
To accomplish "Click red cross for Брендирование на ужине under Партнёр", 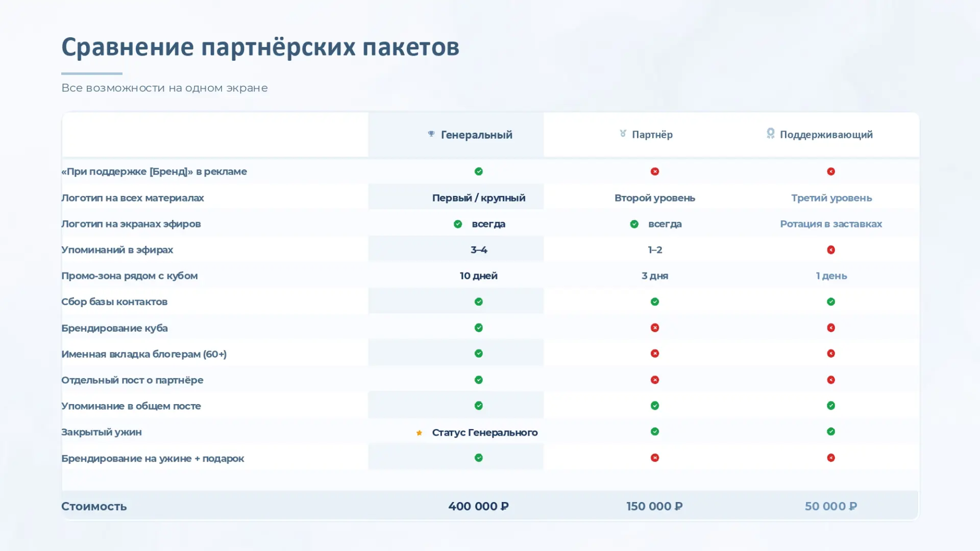I will [x=655, y=458].
